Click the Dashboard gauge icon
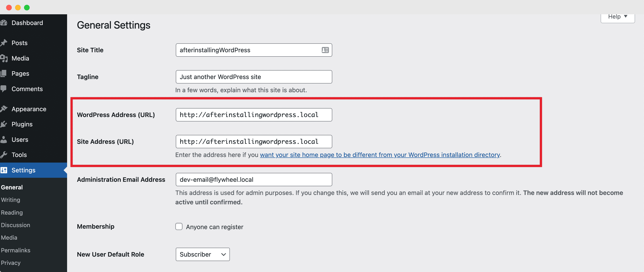The width and height of the screenshot is (644, 272). (4, 23)
